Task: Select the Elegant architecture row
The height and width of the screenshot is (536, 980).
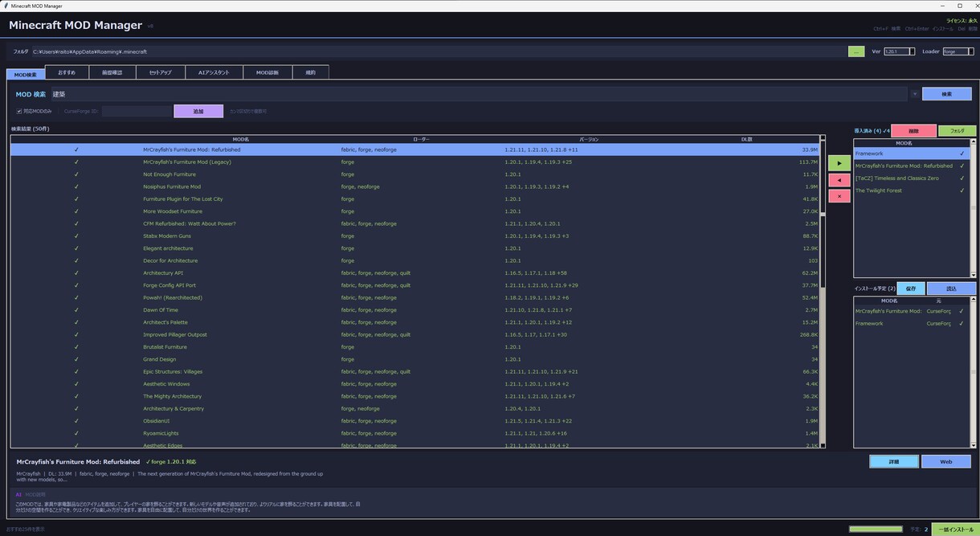Action: coord(415,248)
